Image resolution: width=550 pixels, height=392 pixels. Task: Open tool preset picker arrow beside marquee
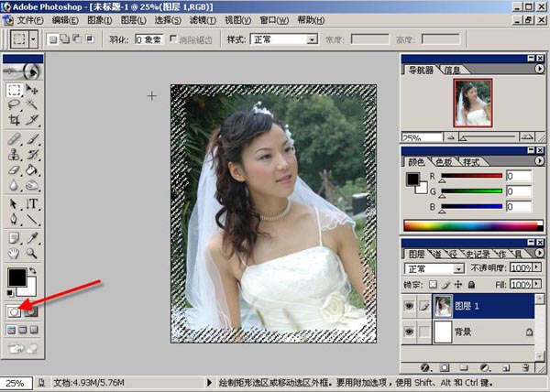33,38
